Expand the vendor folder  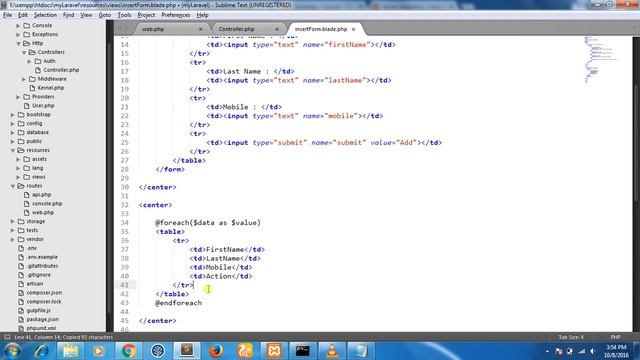point(12,239)
